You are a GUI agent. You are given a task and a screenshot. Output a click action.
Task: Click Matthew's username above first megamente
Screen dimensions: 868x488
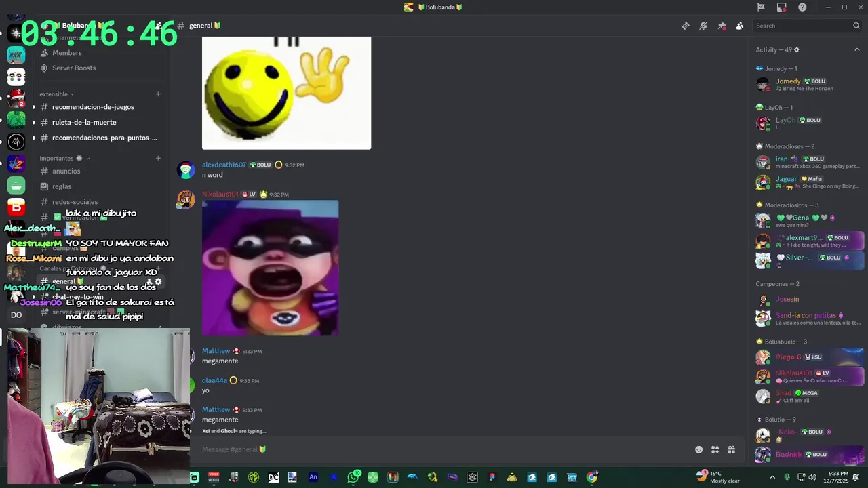(216, 351)
